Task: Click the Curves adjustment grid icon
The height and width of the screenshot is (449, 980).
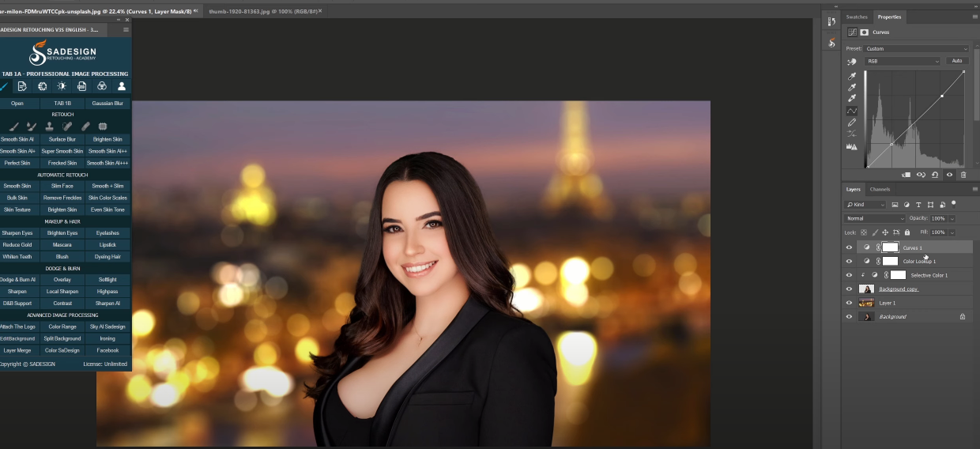Action: pyautogui.click(x=852, y=32)
